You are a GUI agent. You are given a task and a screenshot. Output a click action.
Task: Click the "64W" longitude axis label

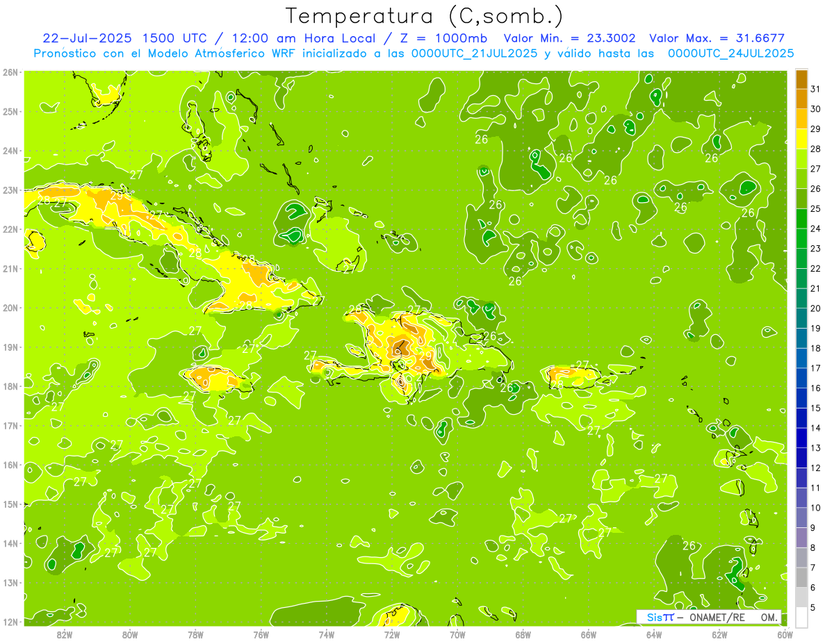[654, 634]
